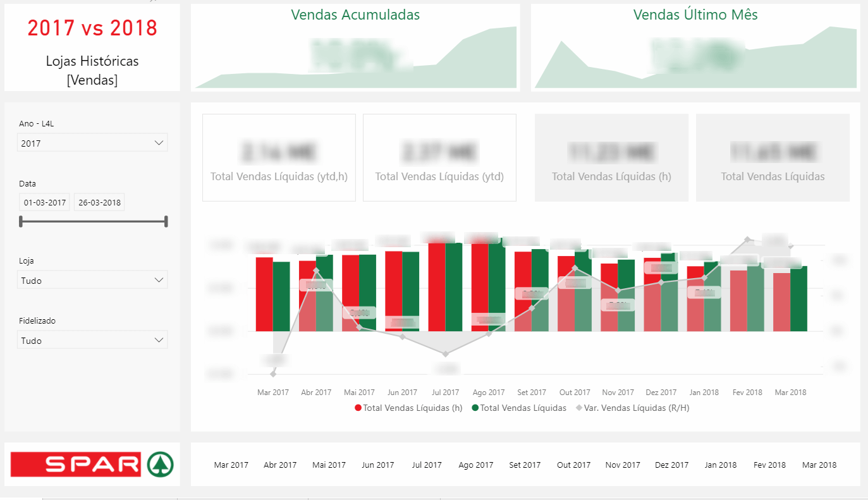Toggle 'Mar 2018' in the bottom month slicer

(819, 465)
